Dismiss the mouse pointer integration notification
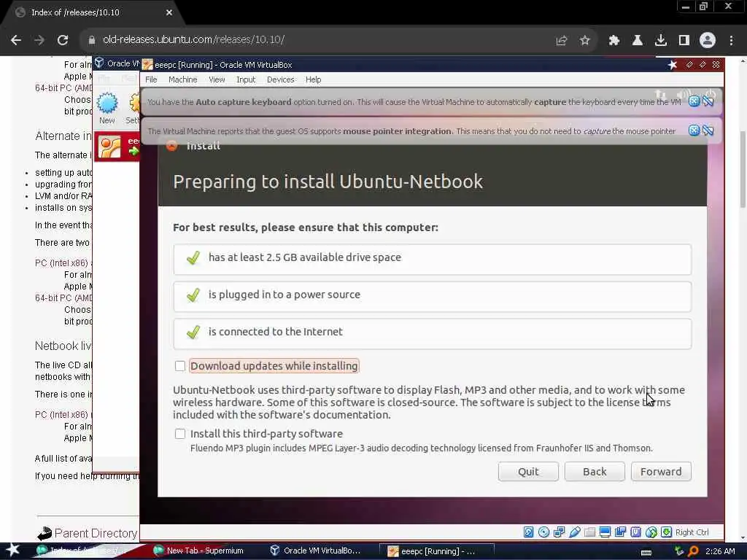The height and width of the screenshot is (560, 747). 694,131
